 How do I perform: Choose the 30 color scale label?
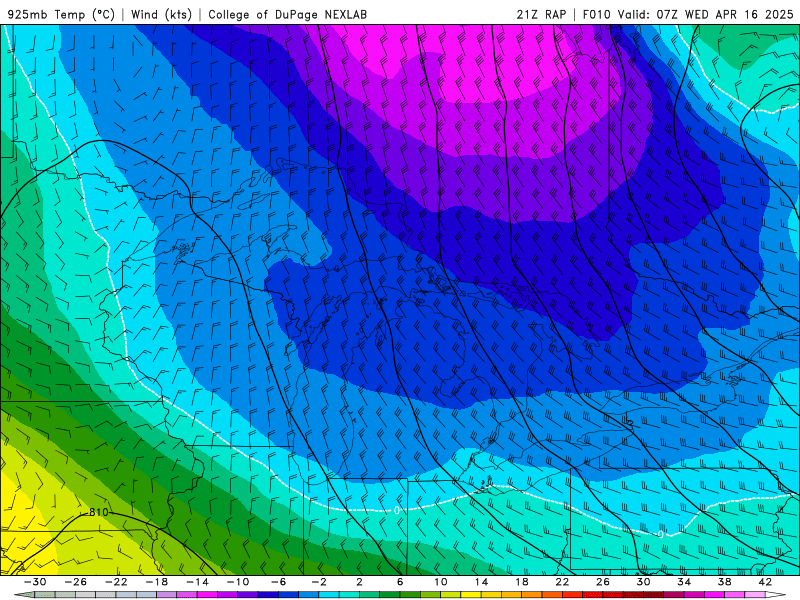(643, 582)
